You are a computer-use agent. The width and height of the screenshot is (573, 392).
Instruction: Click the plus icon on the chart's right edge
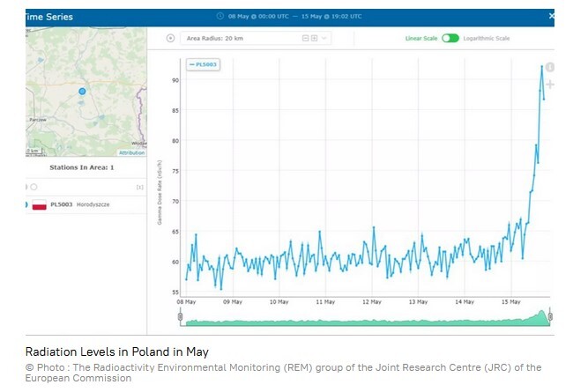click(x=550, y=85)
